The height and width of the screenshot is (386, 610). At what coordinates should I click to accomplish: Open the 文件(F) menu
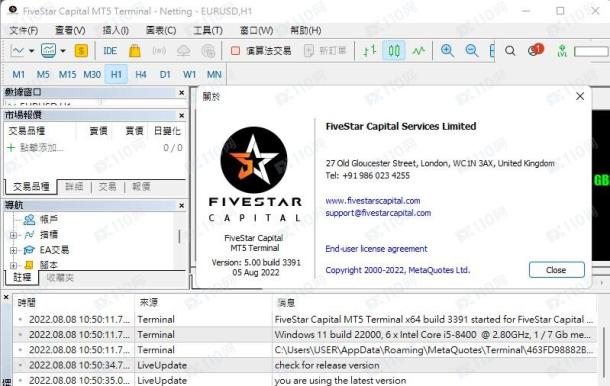[x=23, y=30]
